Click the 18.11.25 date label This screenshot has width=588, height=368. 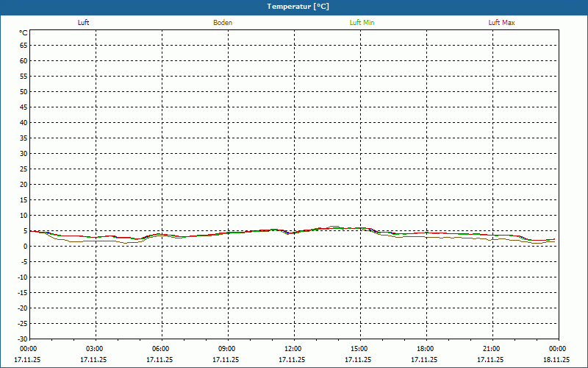coord(556,360)
